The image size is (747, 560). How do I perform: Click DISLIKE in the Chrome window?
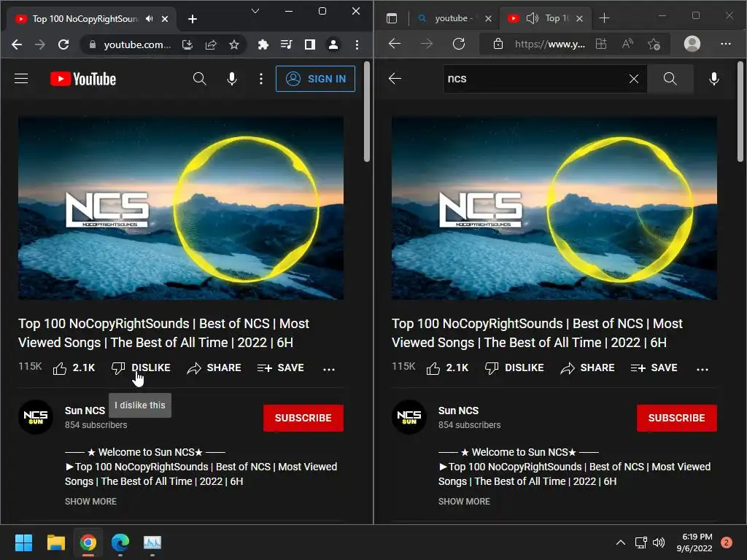click(x=141, y=368)
